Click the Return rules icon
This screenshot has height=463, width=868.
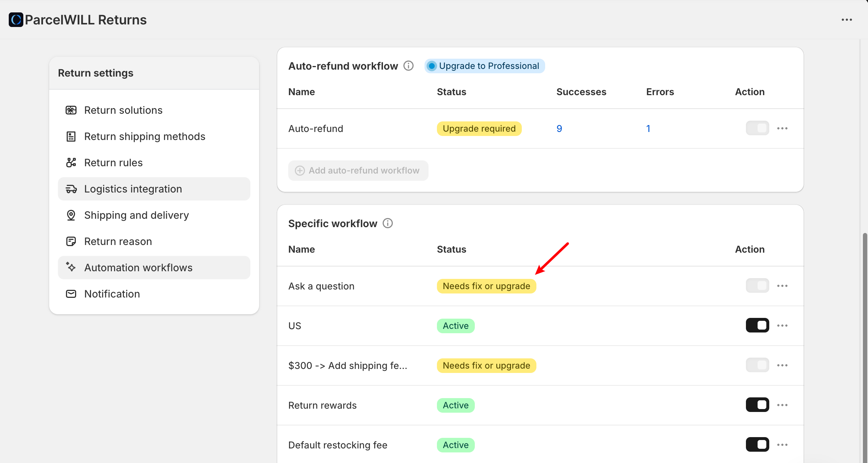click(71, 163)
